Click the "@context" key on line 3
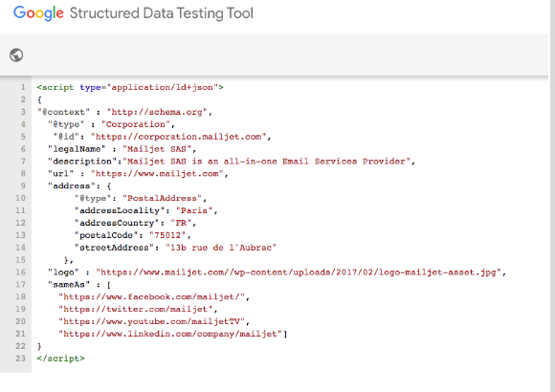This screenshot has height=392, width=555. pyautogui.click(x=64, y=112)
